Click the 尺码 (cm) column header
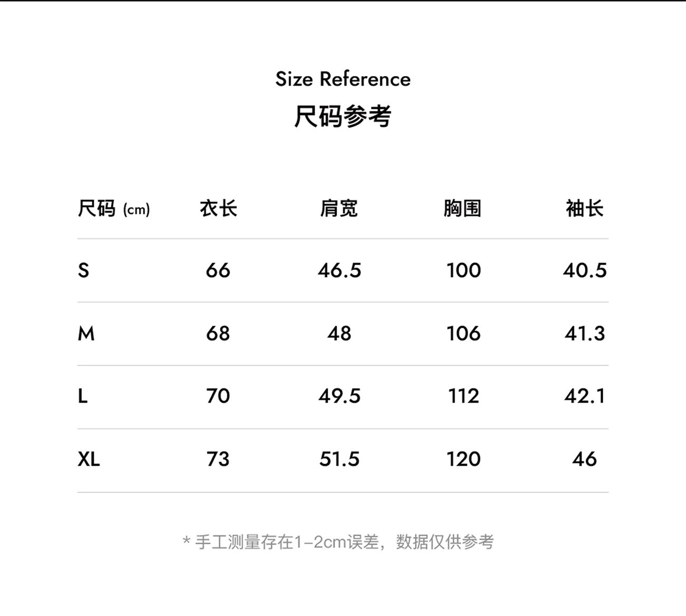This screenshot has width=686, height=616. (x=114, y=209)
